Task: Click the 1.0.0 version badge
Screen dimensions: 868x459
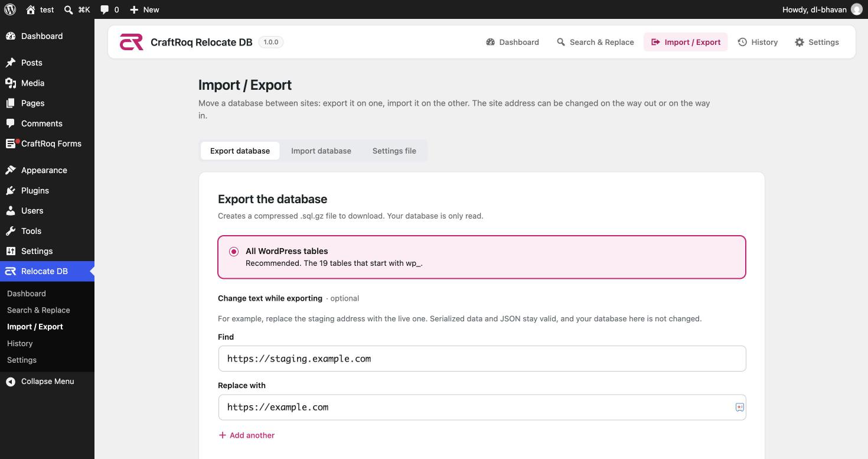Action: [x=270, y=42]
